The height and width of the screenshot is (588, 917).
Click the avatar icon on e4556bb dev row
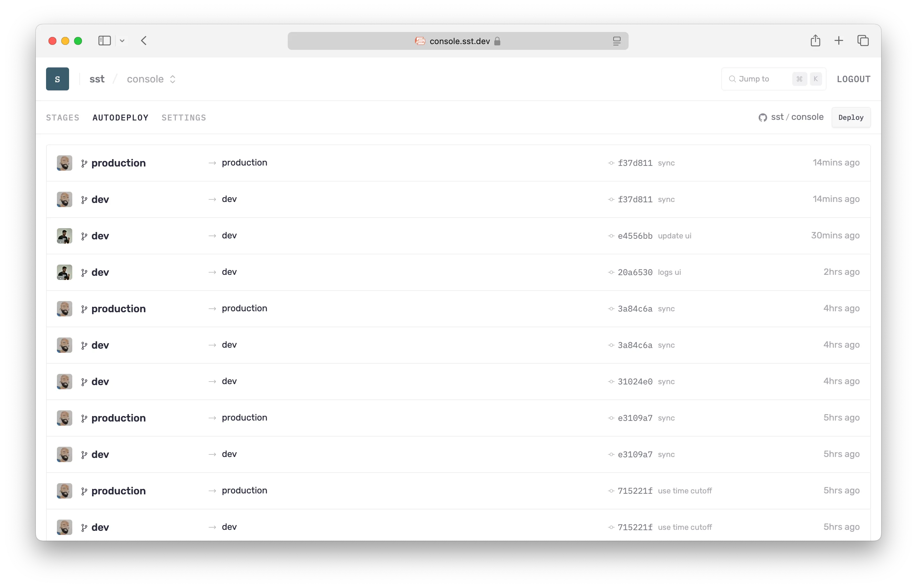pyautogui.click(x=65, y=235)
